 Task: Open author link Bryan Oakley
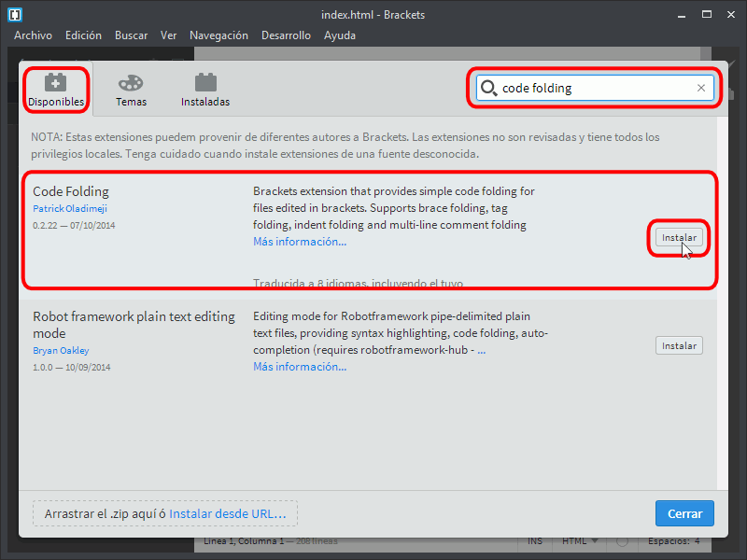coord(61,351)
